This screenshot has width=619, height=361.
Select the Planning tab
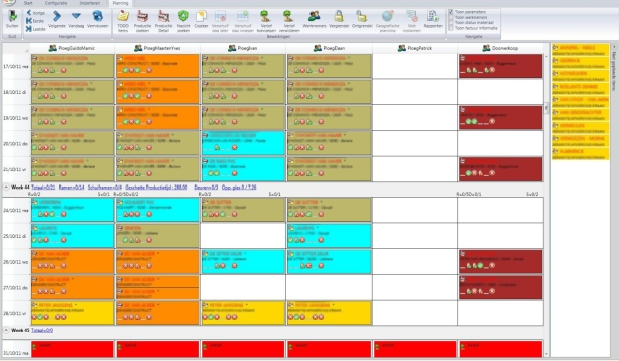[120, 3]
